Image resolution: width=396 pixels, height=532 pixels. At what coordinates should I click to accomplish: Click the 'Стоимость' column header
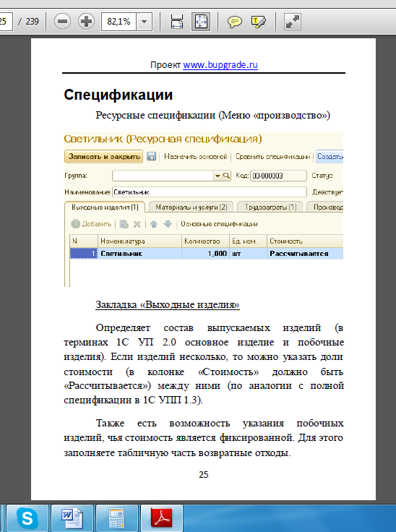click(x=305, y=241)
